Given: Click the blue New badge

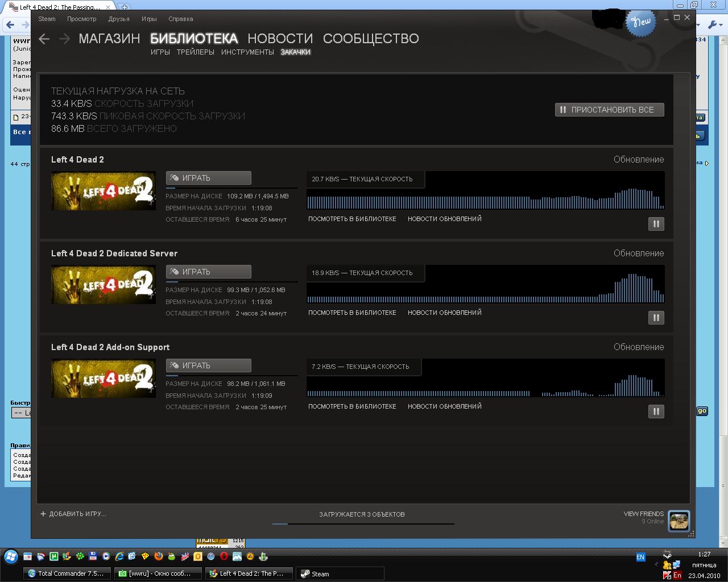Looking at the screenshot, I should click(x=640, y=22).
